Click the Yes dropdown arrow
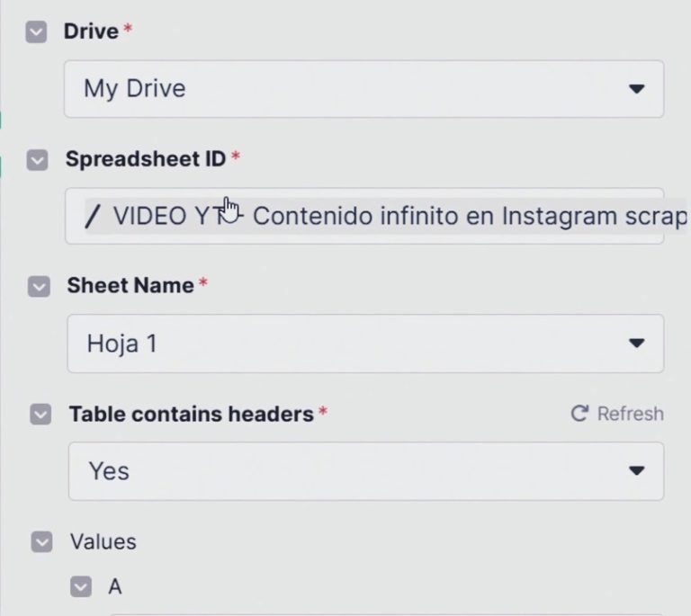691x616 pixels. [x=636, y=471]
